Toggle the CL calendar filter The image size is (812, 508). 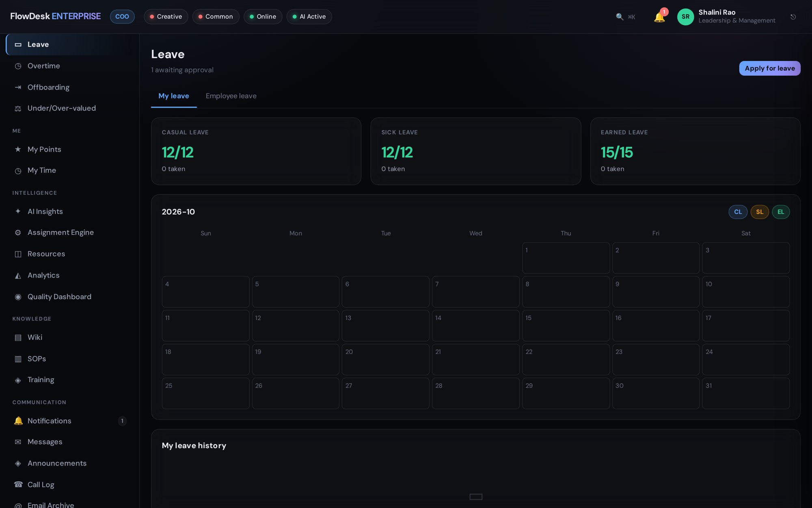(x=738, y=212)
